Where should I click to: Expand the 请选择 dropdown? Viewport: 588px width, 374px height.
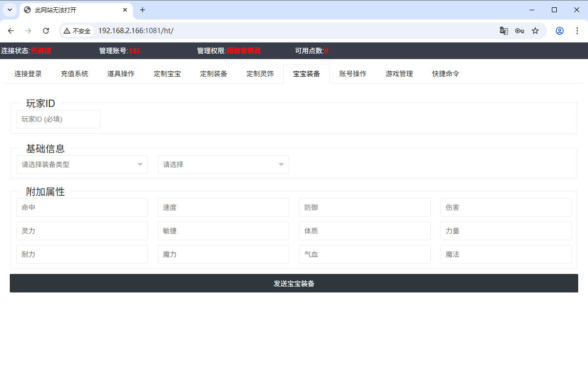pos(223,165)
